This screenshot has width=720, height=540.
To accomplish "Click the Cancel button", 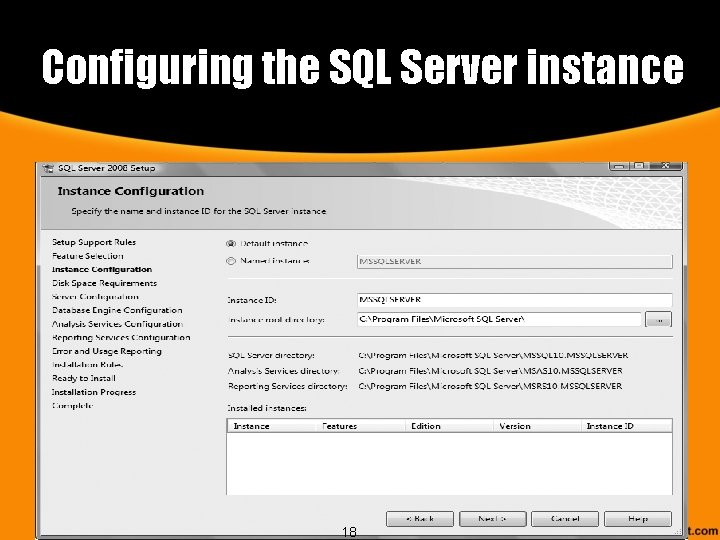I will point(565,519).
